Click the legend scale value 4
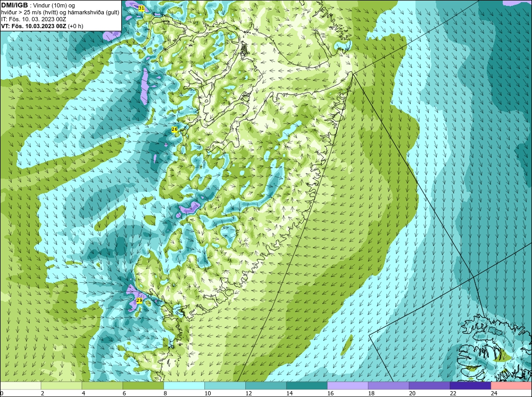The height and width of the screenshot is (397, 532). (84, 393)
